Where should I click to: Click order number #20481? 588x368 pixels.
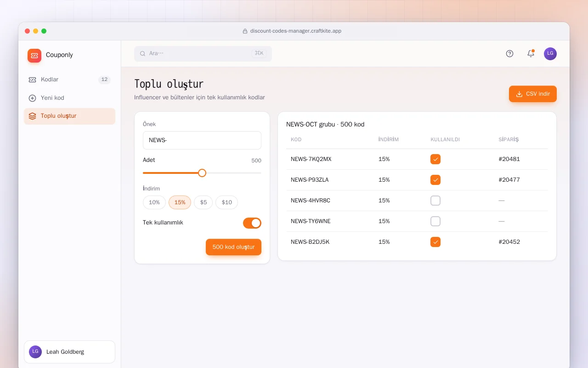(x=509, y=159)
